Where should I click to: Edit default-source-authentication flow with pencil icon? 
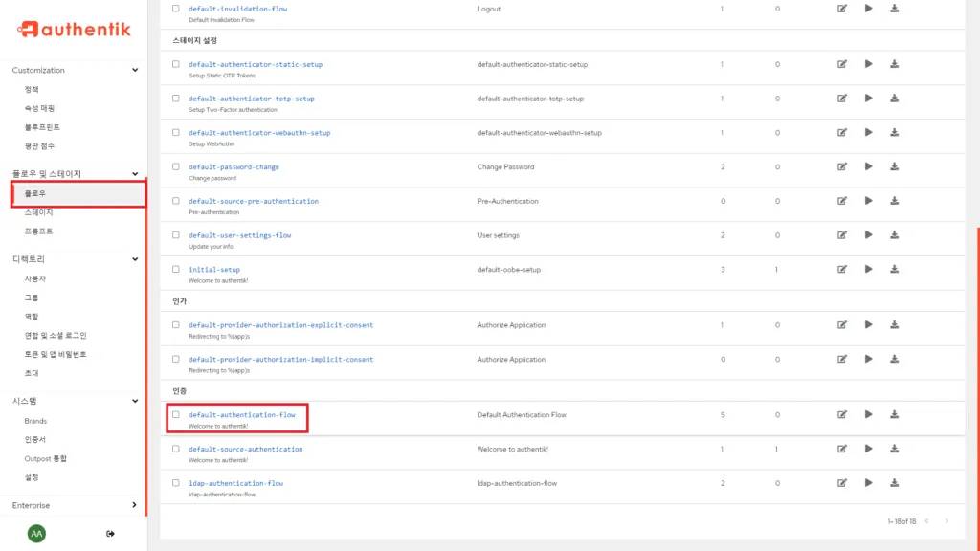[x=842, y=449]
